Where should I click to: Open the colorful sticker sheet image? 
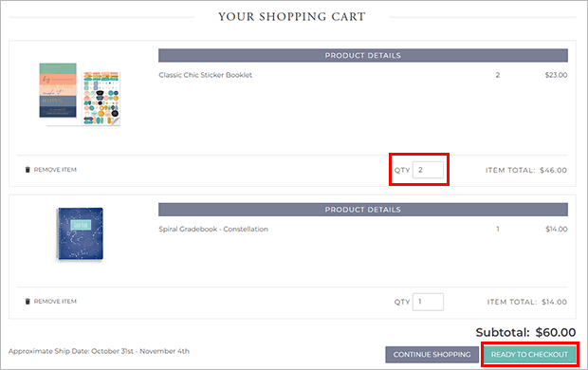[x=101, y=98]
